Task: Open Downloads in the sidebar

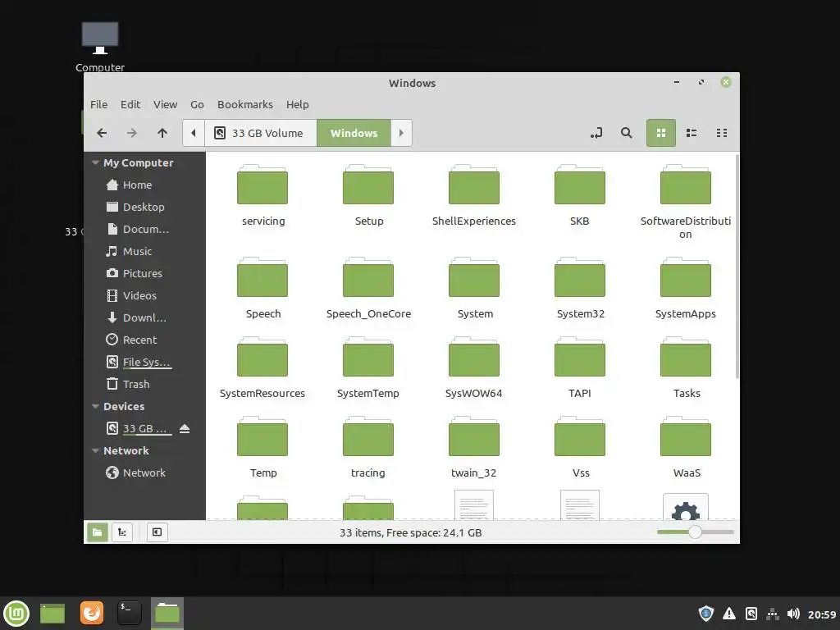Action: tap(144, 317)
